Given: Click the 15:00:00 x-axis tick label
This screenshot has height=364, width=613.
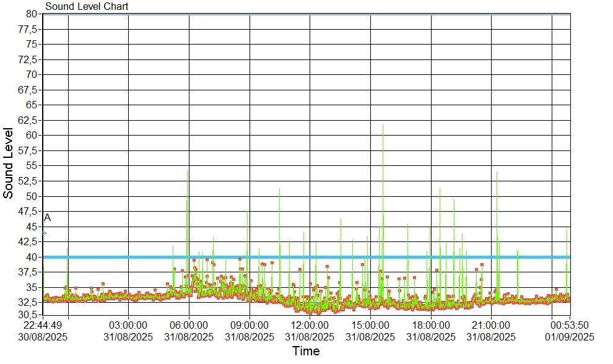Looking at the screenshot, I should [370, 325].
